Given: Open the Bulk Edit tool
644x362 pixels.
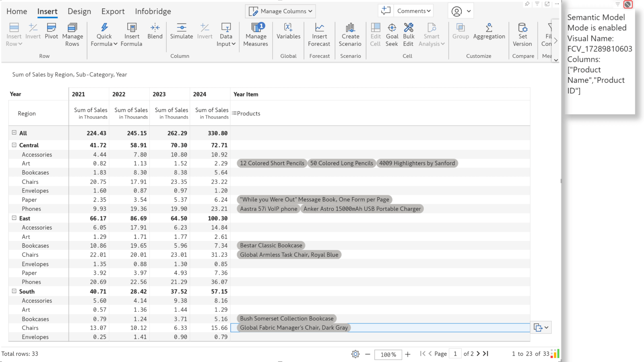Looking at the screenshot, I should pyautogui.click(x=409, y=35).
